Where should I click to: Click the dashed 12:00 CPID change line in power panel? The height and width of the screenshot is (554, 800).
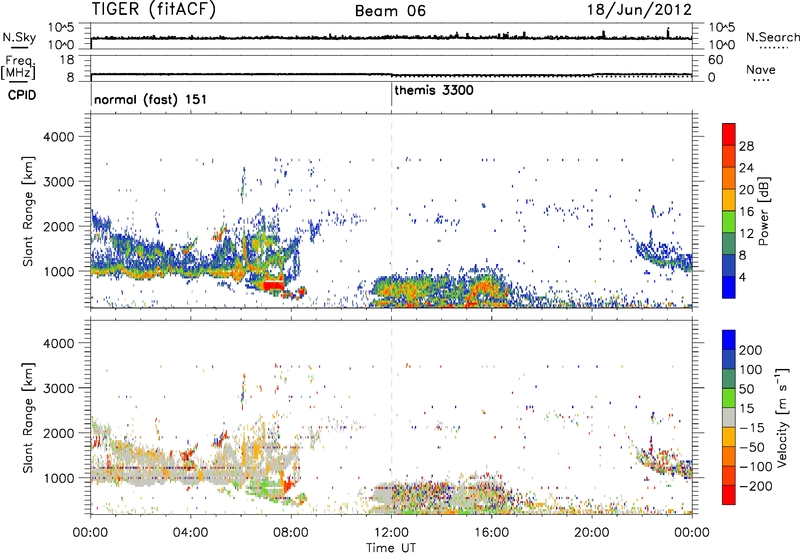391,211
